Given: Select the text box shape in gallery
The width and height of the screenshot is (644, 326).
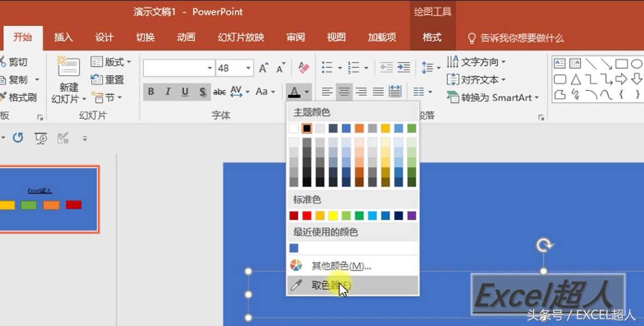Looking at the screenshot, I should click(x=560, y=64).
